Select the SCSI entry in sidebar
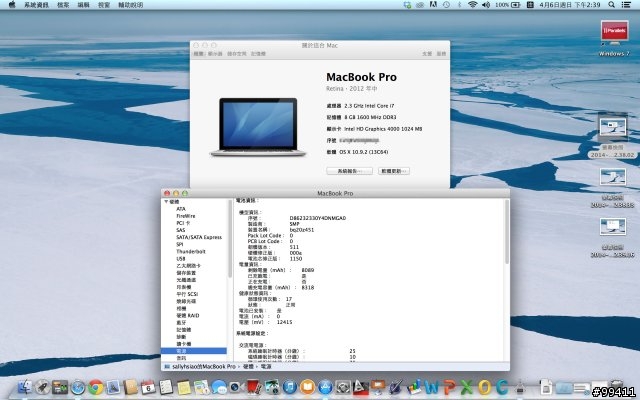Viewport: 640px width, 400px height. [x=187, y=294]
